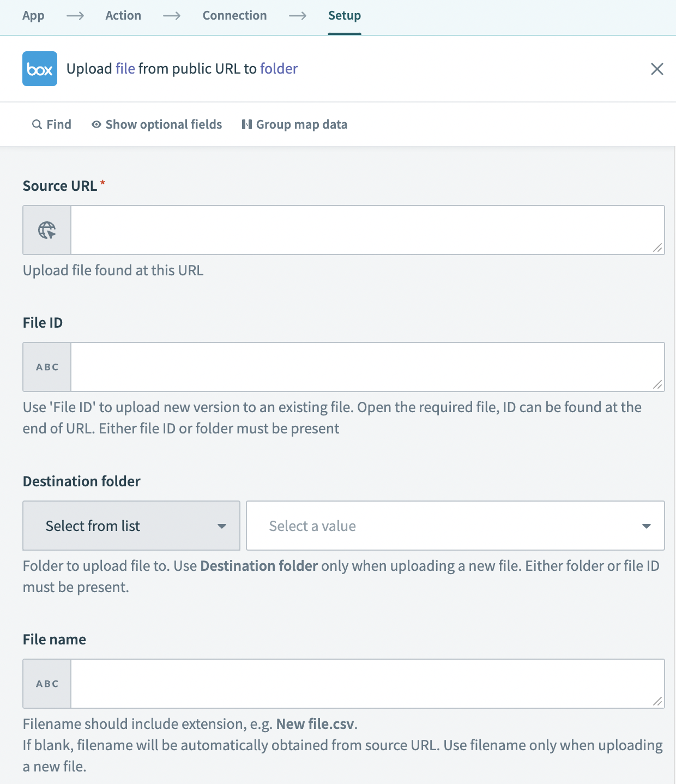Click the Box app logo icon

[40, 69]
